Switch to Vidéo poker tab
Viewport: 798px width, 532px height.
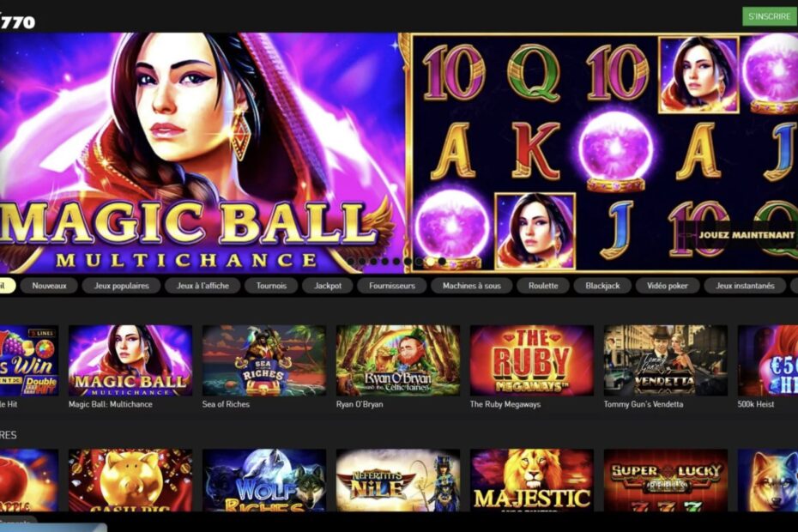(668, 286)
